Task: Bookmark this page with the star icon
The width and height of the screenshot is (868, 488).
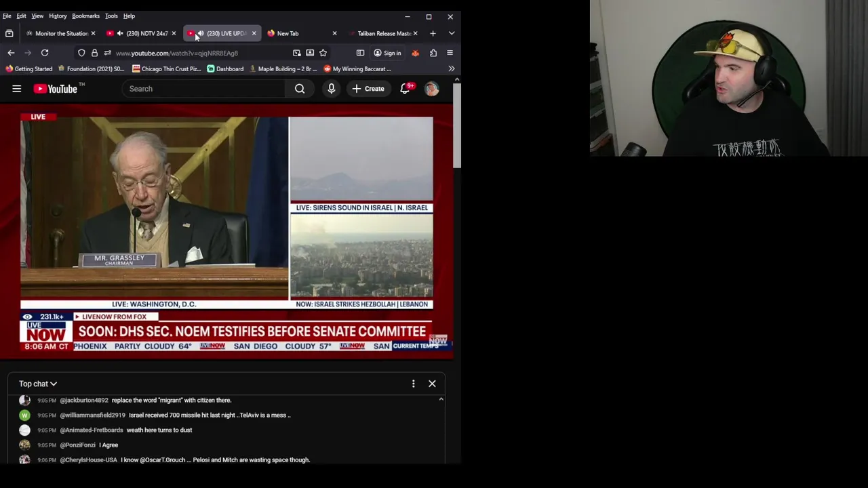Action: [x=323, y=53]
